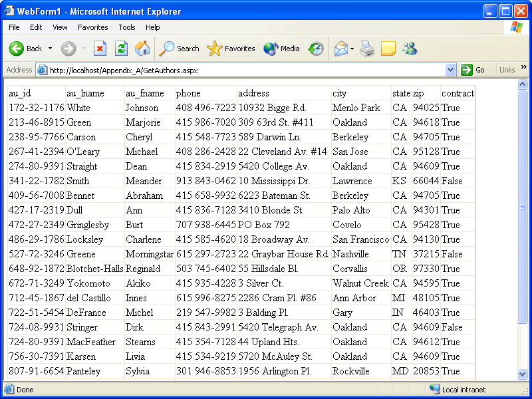Go to the Home page icon
The image size is (532, 399).
[142, 49]
